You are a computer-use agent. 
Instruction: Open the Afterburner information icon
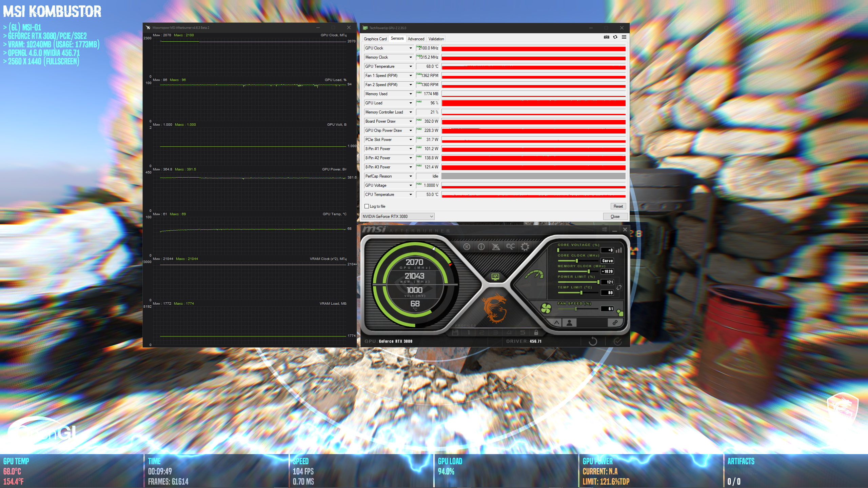(481, 247)
